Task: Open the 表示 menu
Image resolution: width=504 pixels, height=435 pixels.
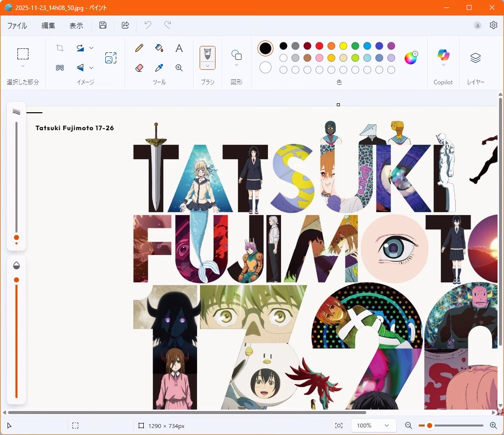Action: [x=76, y=25]
